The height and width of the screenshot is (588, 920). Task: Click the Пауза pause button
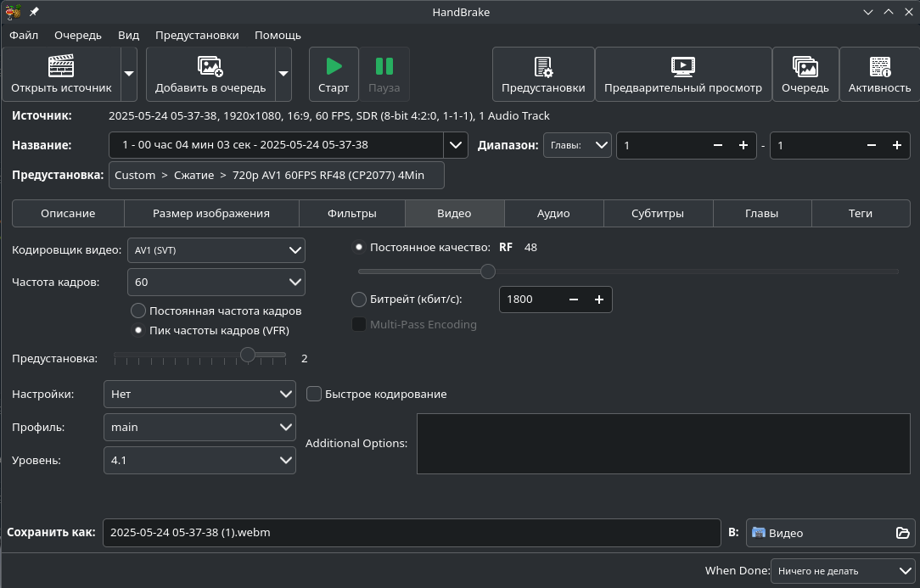tap(384, 74)
